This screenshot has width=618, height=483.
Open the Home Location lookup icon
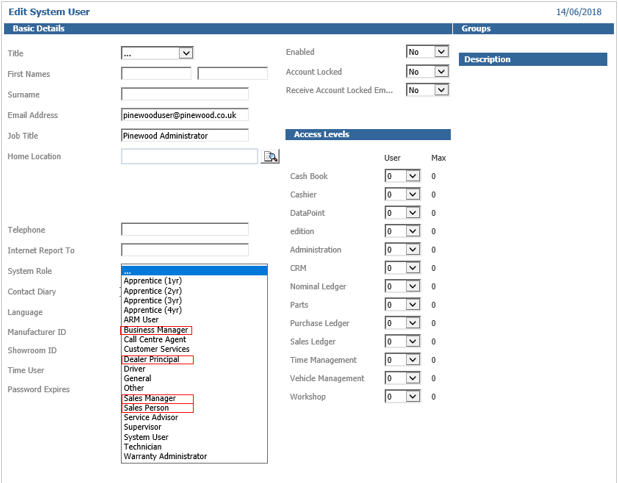(270, 157)
